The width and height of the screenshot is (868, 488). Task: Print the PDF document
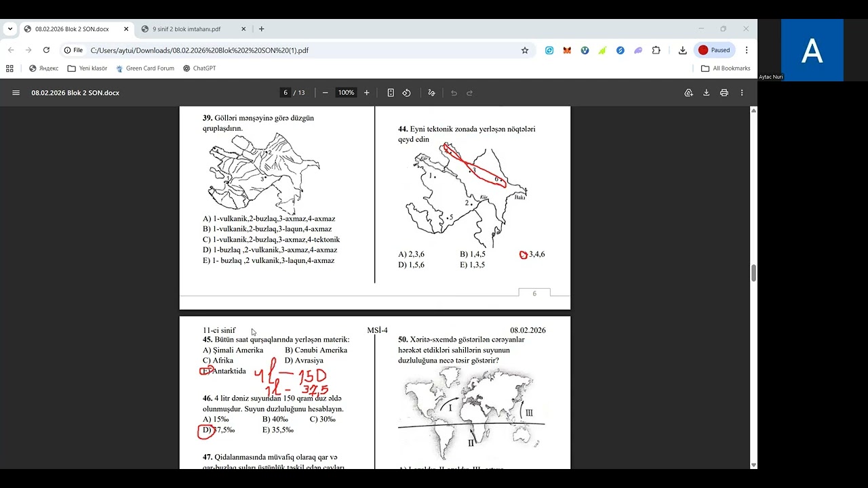point(724,93)
